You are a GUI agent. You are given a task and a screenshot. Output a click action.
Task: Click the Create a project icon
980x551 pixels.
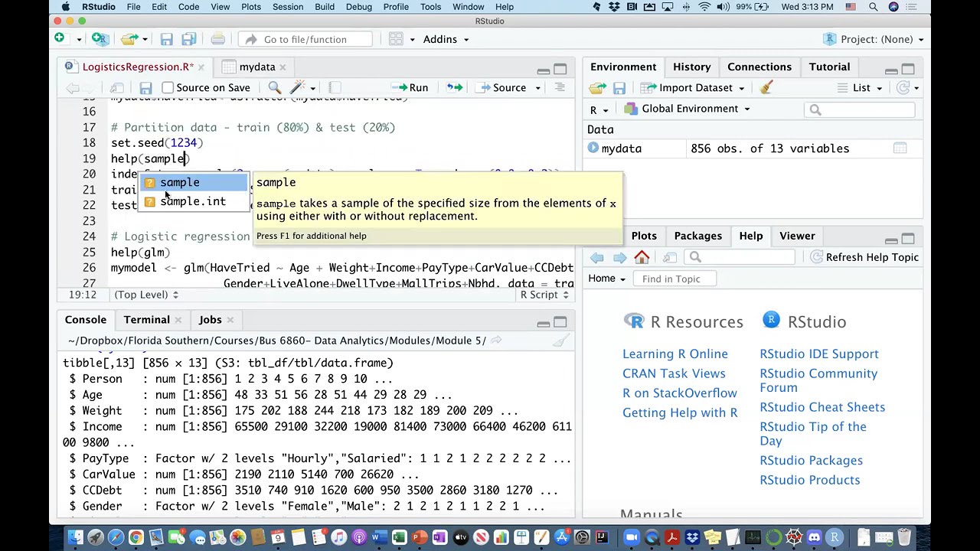click(x=100, y=39)
